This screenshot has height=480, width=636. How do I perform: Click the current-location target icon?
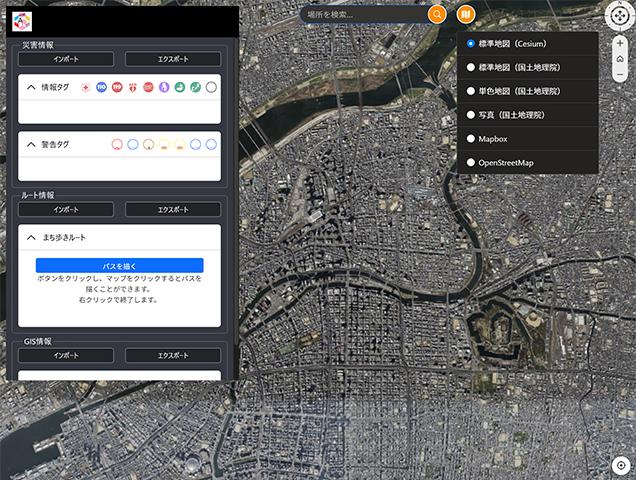point(621,465)
